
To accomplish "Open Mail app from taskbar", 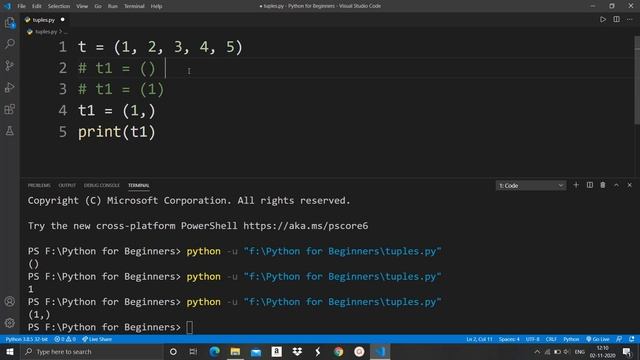I will point(256,351).
